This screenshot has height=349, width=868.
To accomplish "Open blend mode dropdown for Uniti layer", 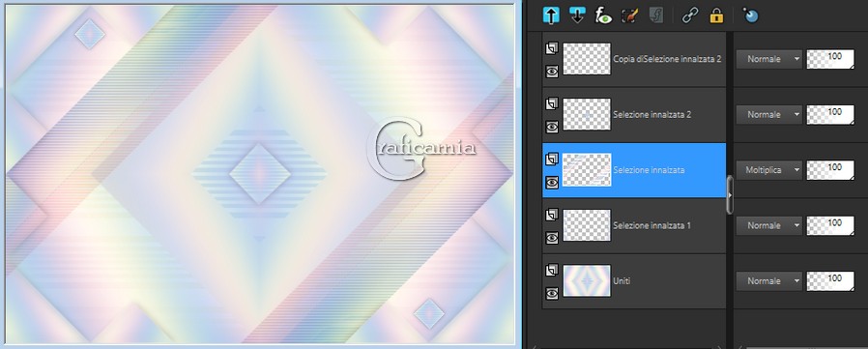I will (x=769, y=281).
